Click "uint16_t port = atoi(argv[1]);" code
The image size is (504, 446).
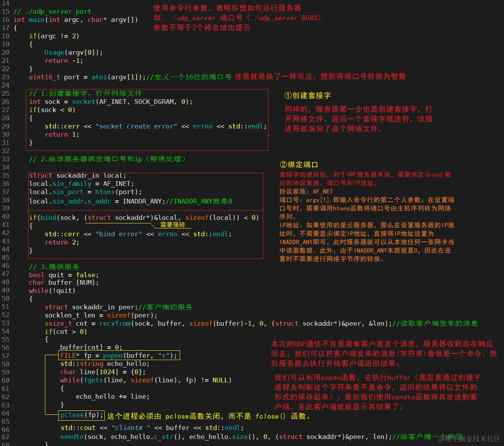pos(87,77)
